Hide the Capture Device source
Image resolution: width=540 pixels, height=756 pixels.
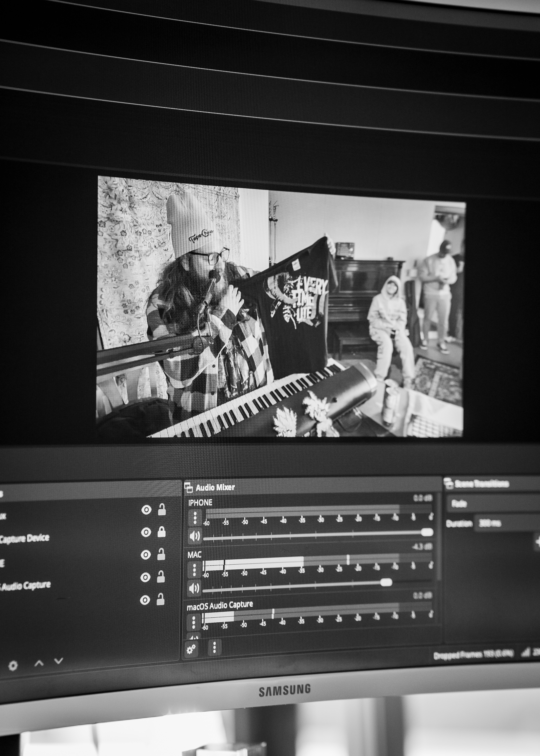coord(146,532)
